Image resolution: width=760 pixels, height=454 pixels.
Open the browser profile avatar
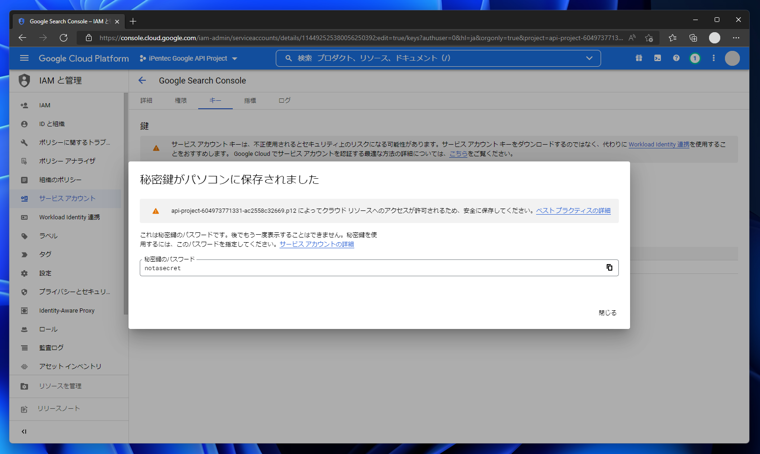(714, 38)
